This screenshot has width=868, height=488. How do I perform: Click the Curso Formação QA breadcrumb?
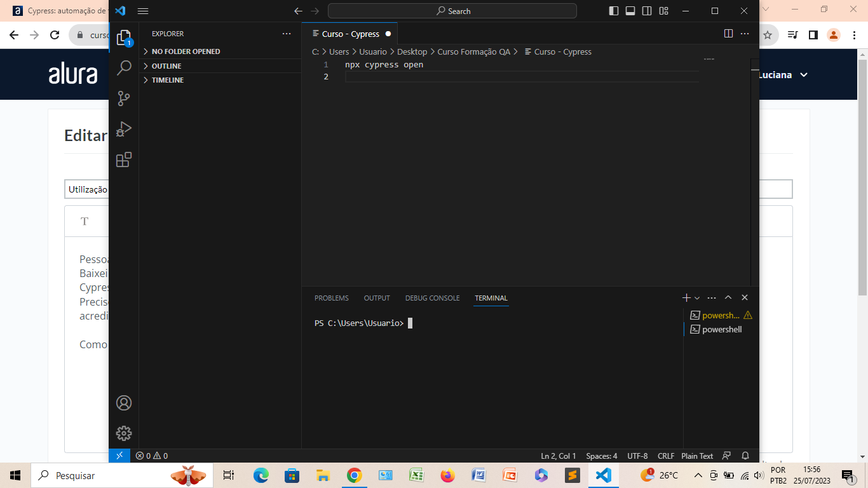coord(473,52)
